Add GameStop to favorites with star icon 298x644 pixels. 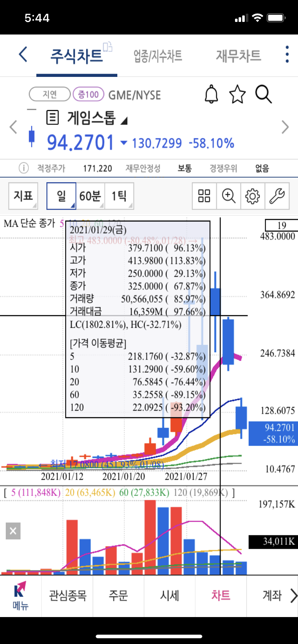click(238, 95)
